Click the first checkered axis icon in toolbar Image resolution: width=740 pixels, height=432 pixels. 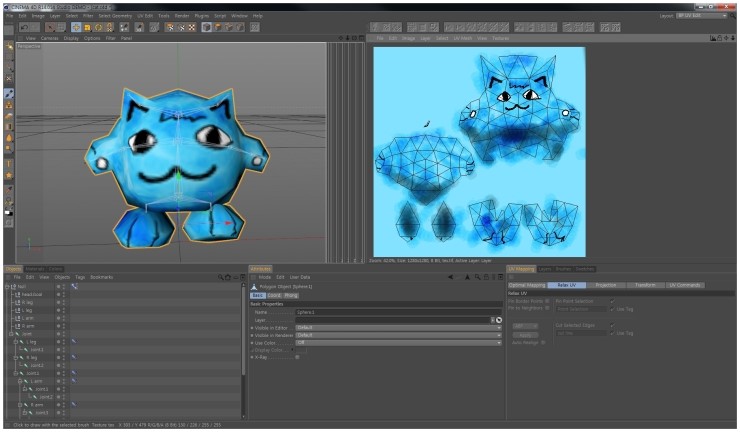(x=170, y=27)
